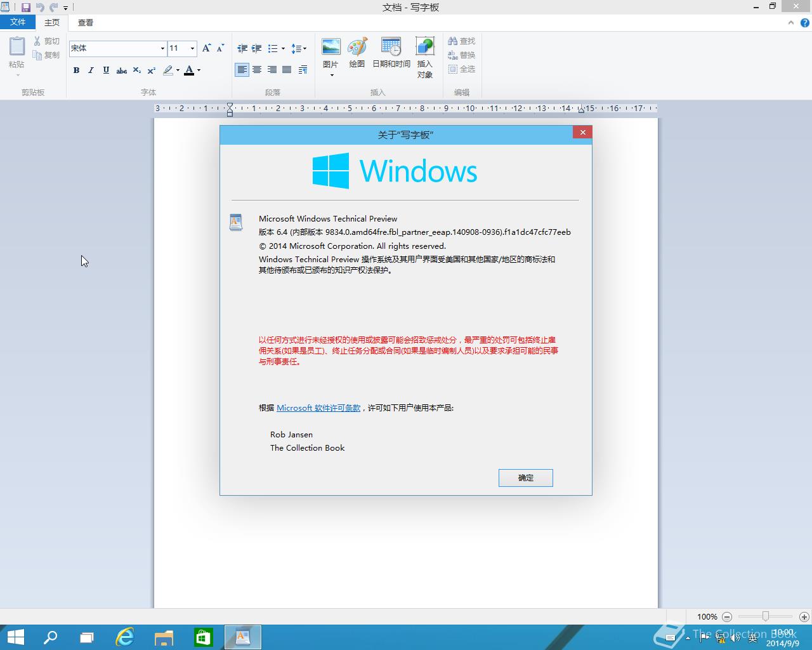This screenshot has height=650, width=812.
Task: Click the 复制 (Copy) button
Action: click(x=46, y=55)
